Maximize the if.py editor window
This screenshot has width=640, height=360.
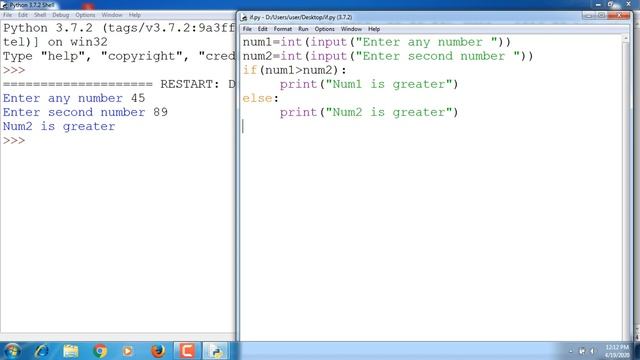pyautogui.click(x=601, y=16)
